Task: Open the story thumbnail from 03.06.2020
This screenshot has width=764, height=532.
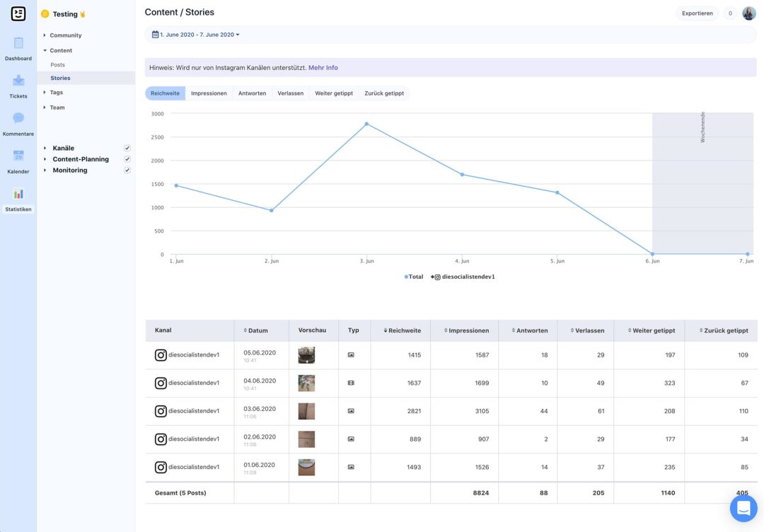Action: coord(306,411)
